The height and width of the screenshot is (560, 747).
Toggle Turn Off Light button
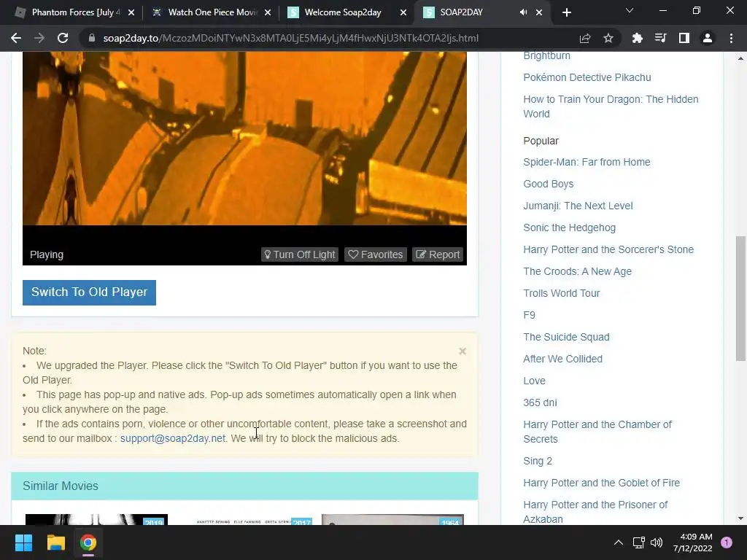pos(300,254)
